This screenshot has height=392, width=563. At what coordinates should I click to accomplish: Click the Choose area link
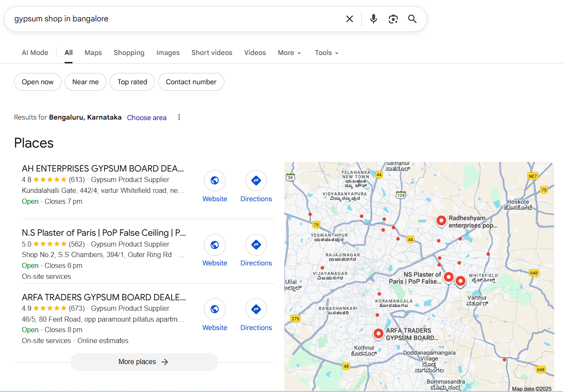click(x=147, y=118)
